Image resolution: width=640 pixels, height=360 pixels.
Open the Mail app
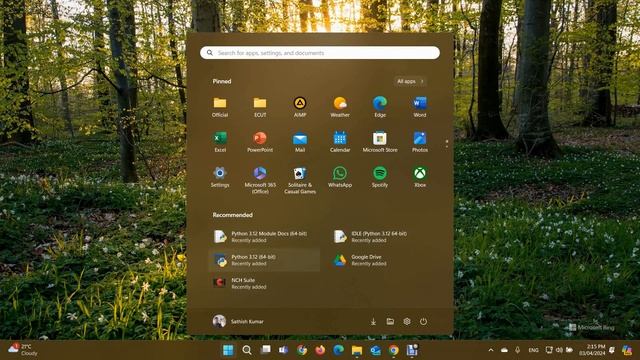click(300, 142)
